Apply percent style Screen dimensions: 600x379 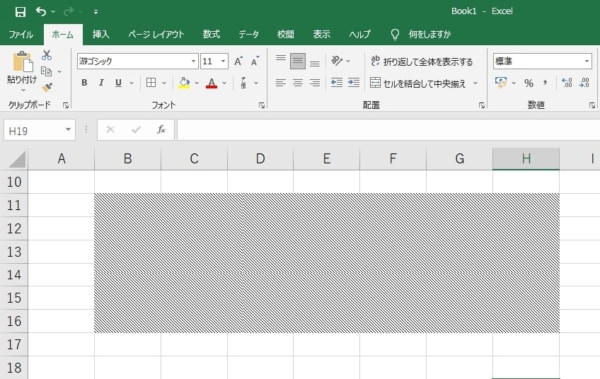point(529,83)
